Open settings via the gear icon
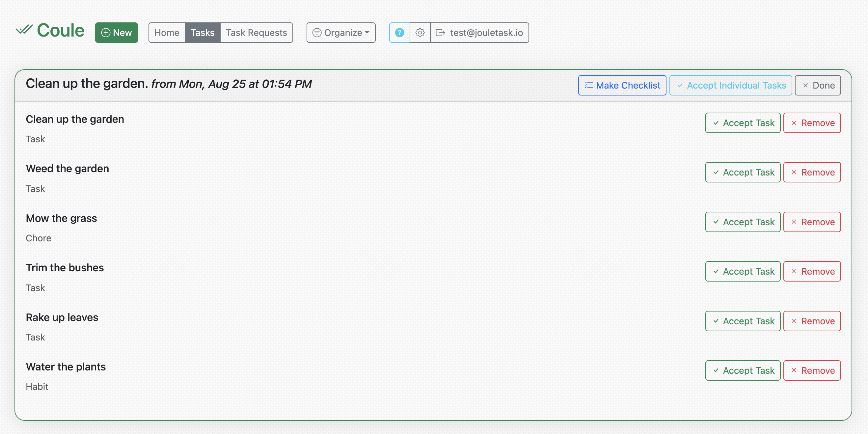 coord(420,33)
